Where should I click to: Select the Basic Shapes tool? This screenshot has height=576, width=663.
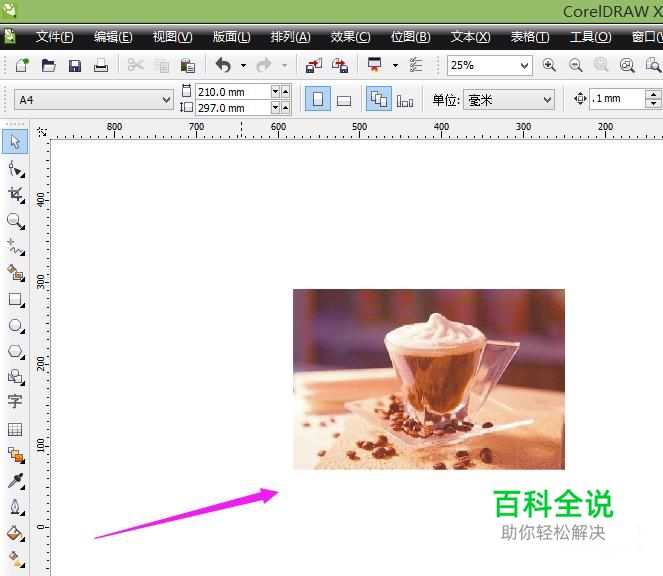[x=16, y=376]
